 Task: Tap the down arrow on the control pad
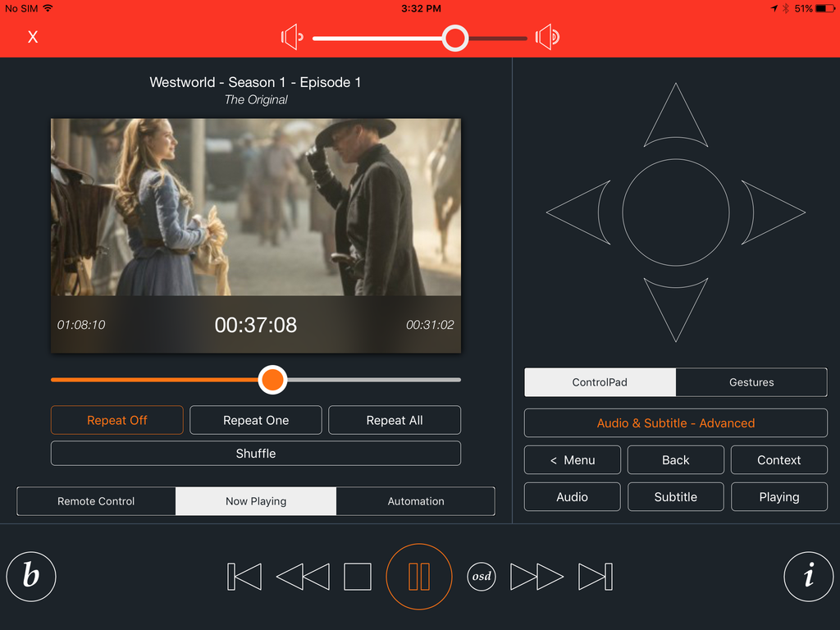click(x=676, y=309)
